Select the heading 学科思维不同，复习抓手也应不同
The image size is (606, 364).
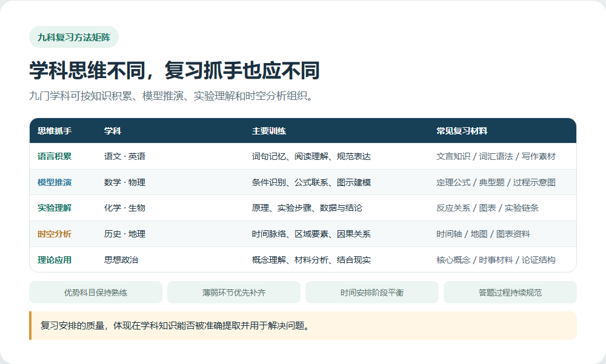[x=175, y=71]
